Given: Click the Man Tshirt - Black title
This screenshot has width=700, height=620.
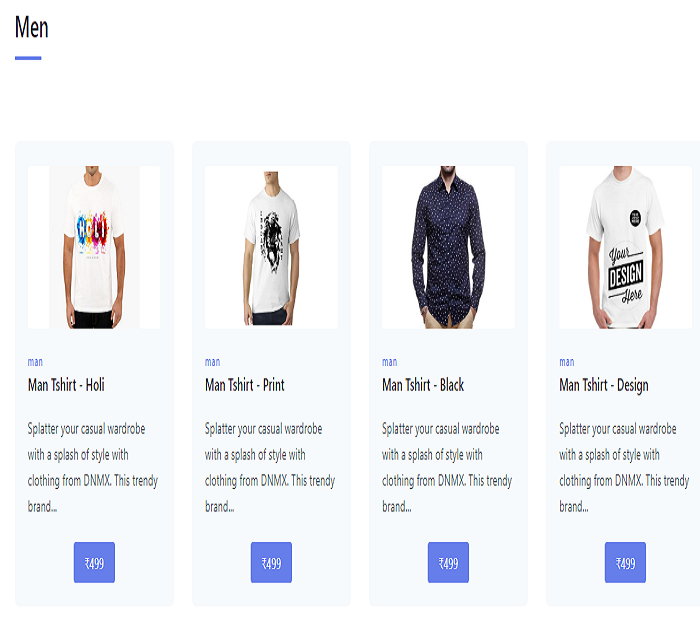Looking at the screenshot, I should 423,385.
